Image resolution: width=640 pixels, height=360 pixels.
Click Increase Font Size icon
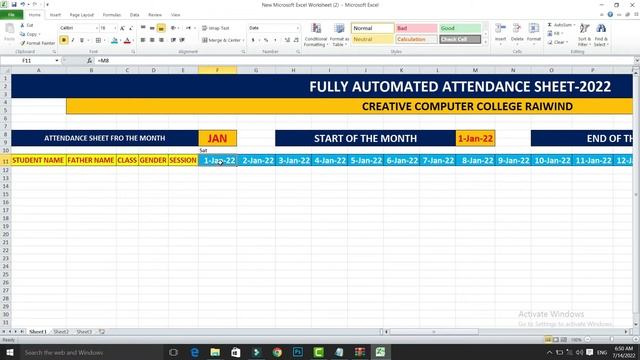click(122, 28)
